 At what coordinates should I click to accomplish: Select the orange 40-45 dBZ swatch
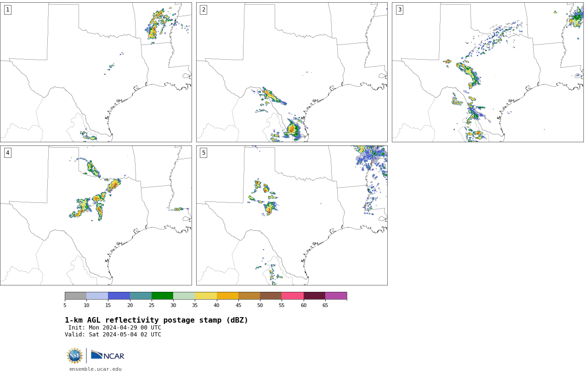point(227,296)
